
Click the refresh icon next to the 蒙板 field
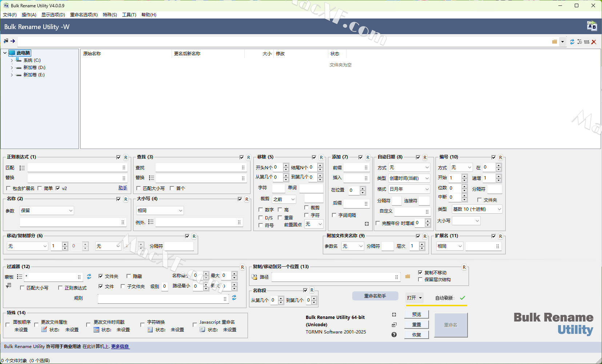89,277
